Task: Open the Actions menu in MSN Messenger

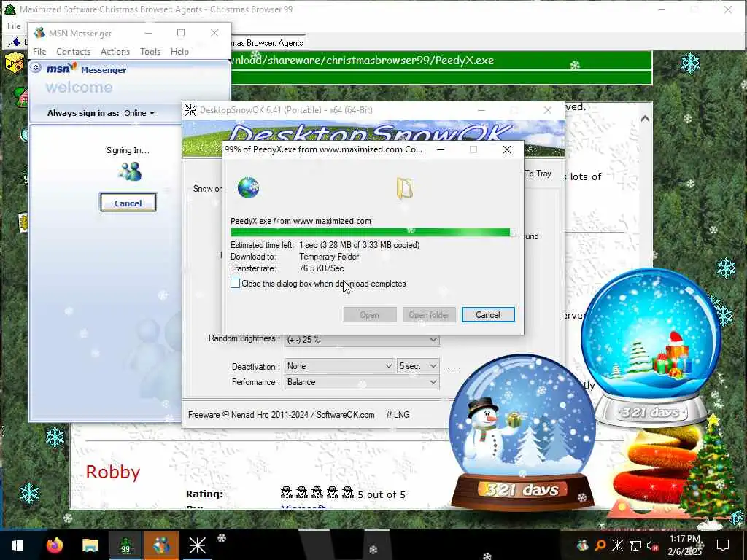Action: pos(115,52)
